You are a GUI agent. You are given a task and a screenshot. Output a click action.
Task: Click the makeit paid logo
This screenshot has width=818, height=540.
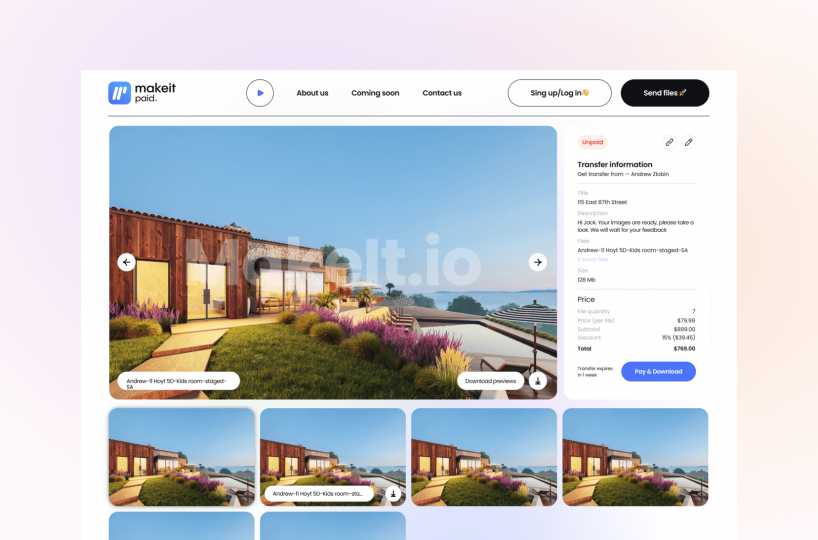pyautogui.click(x=142, y=93)
